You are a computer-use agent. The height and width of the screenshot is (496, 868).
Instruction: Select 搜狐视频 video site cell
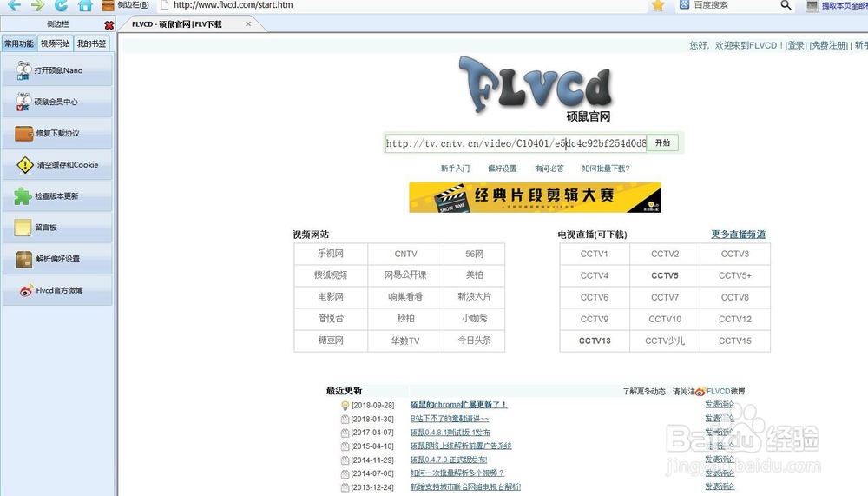coord(331,275)
